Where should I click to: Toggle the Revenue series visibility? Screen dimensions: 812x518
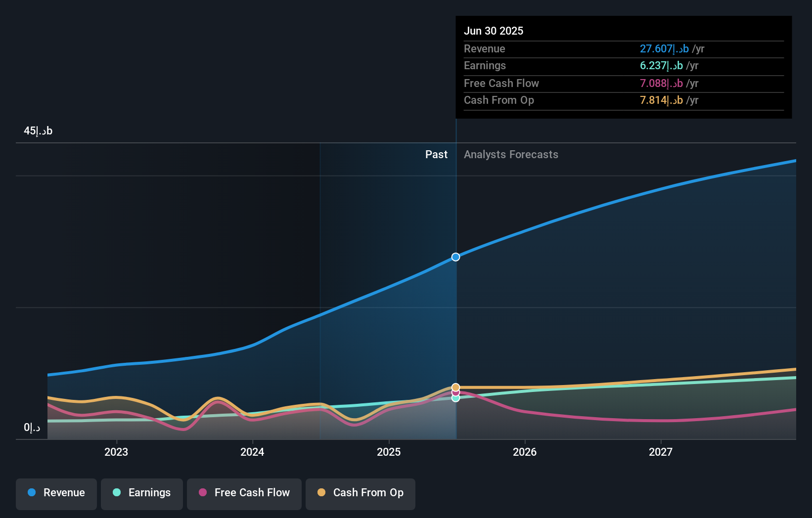point(56,493)
